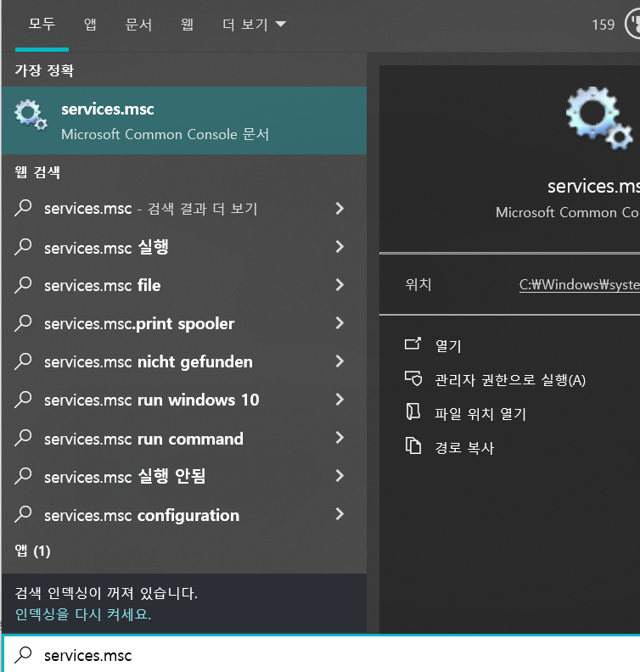
Task: Click the large services gears icon in the preview pane
Action: tap(599, 118)
